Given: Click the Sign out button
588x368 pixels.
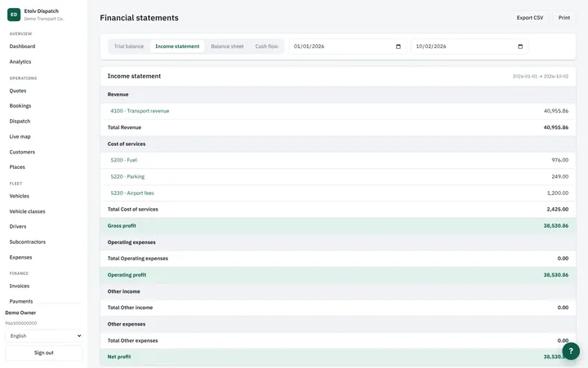Looking at the screenshot, I should coord(44,352).
